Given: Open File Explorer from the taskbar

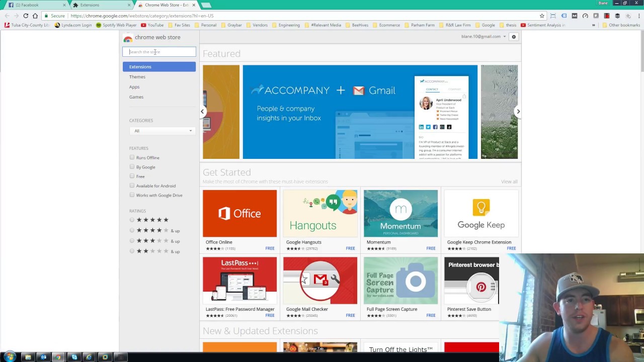Looking at the screenshot, I should [x=28, y=357].
